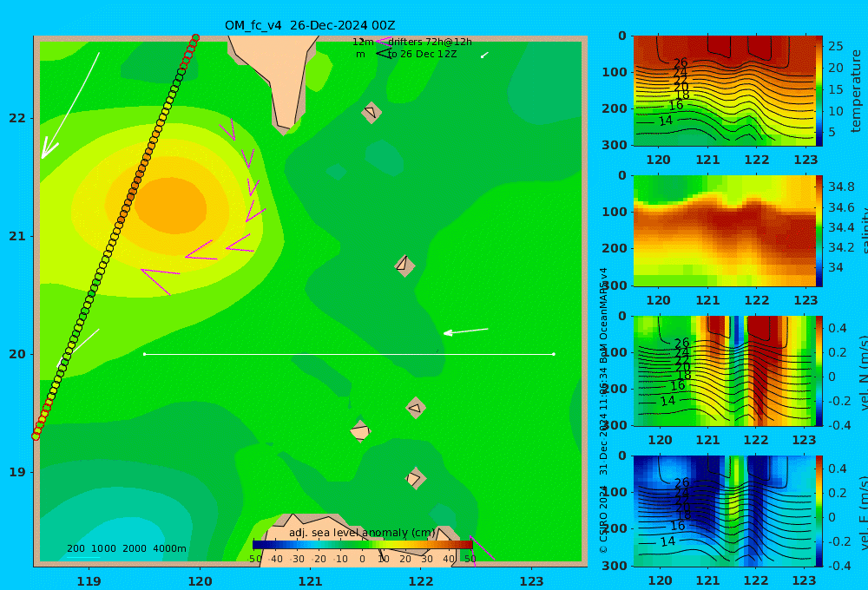Click the vel. E colorbar

[x=819, y=511]
